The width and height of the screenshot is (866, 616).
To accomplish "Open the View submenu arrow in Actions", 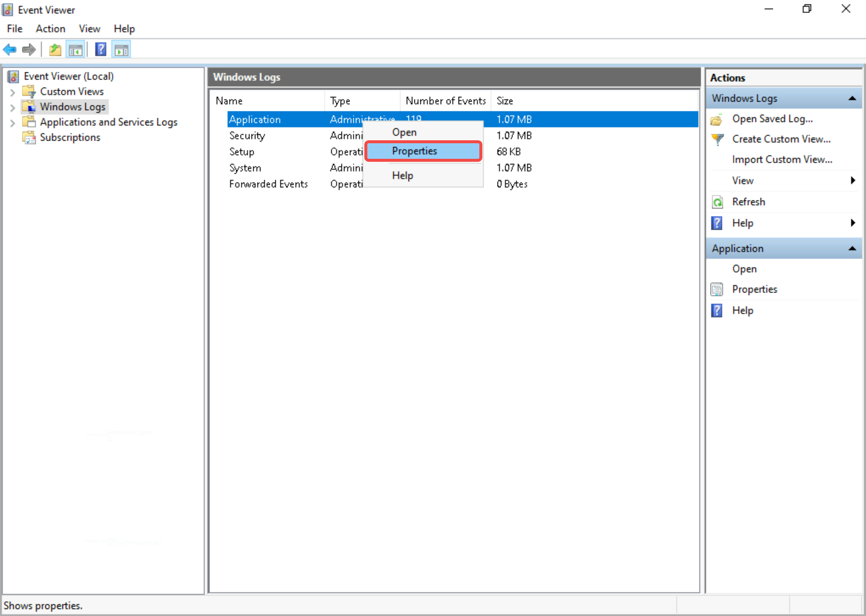I will point(853,181).
